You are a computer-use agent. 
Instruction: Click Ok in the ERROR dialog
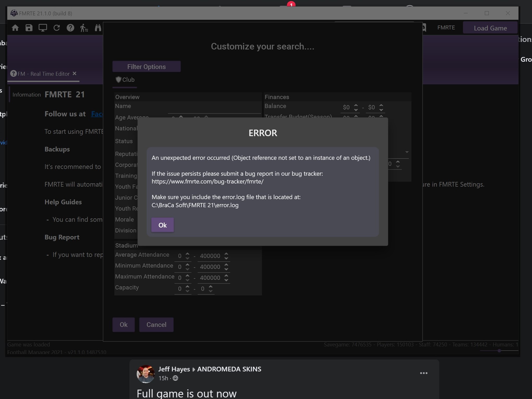(x=162, y=225)
